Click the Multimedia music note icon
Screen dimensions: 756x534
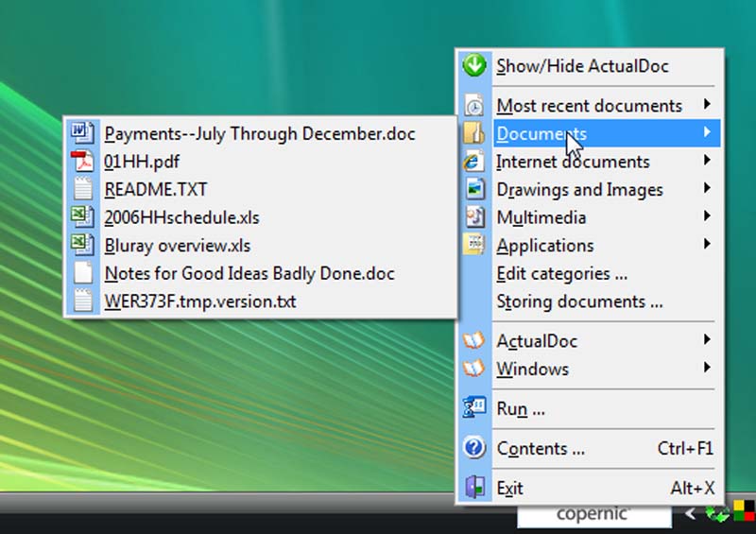click(473, 217)
